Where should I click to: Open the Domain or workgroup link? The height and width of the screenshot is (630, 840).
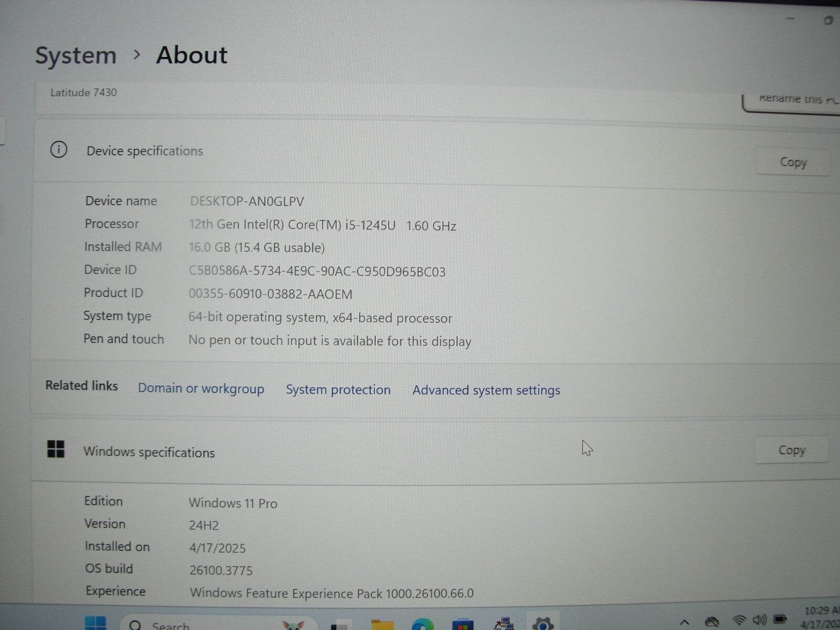tap(201, 388)
